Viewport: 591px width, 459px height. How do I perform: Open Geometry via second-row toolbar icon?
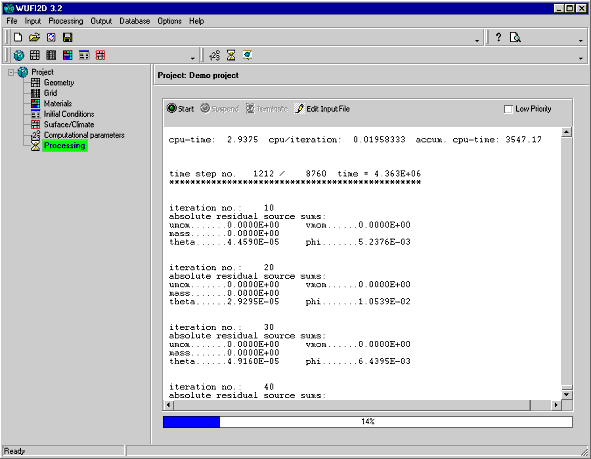click(35, 55)
